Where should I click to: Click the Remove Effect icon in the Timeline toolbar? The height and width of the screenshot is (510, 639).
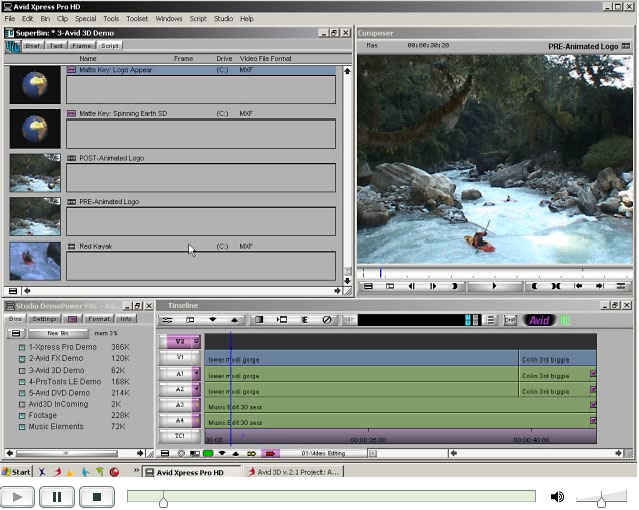point(327,320)
